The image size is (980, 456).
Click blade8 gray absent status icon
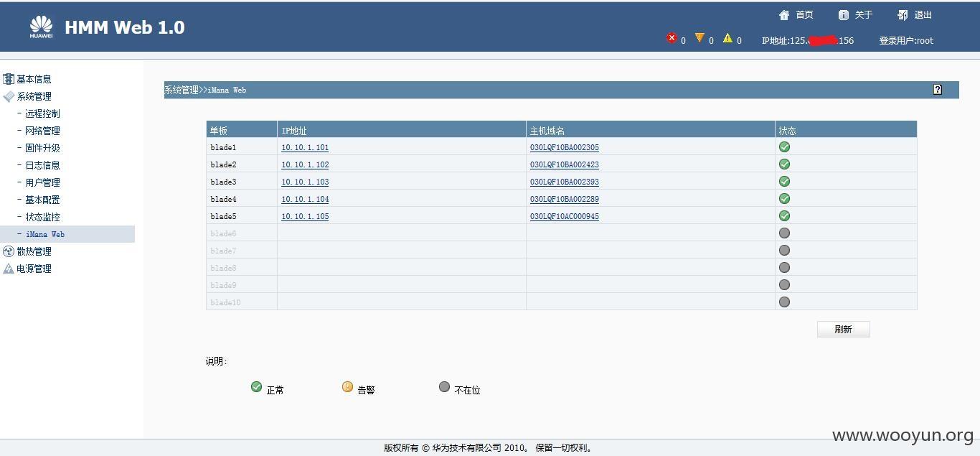pos(784,267)
